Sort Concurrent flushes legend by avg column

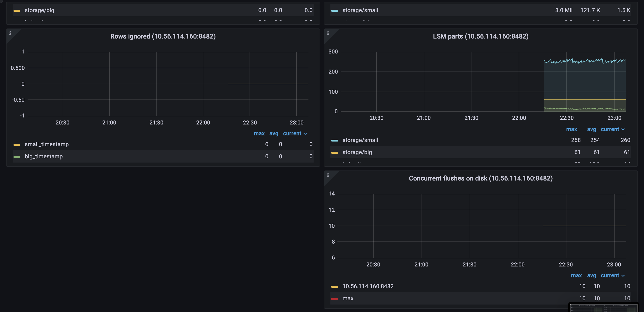[x=591, y=276]
